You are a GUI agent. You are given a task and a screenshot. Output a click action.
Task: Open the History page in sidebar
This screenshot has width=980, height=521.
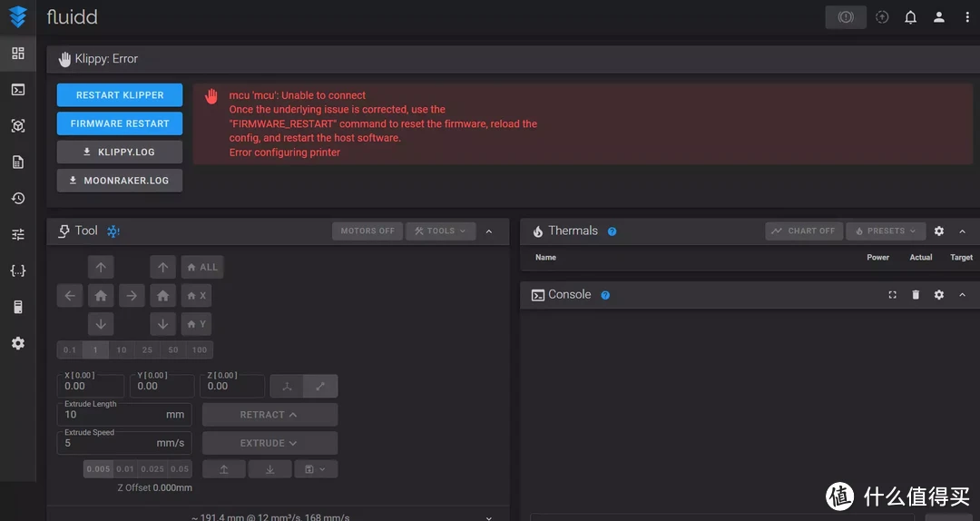pyautogui.click(x=17, y=198)
